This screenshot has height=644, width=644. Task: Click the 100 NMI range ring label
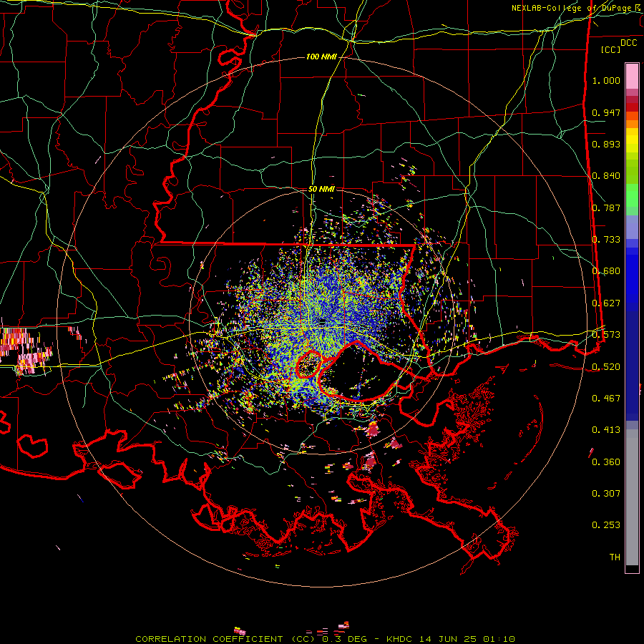point(321,57)
